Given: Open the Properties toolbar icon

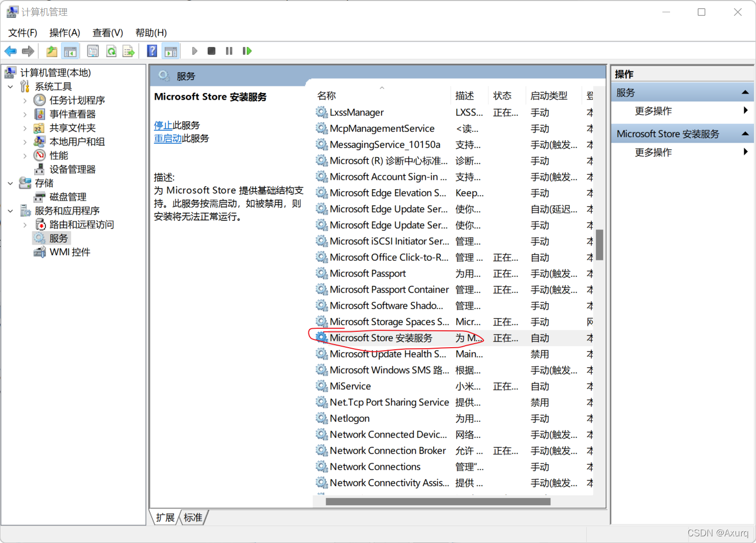Looking at the screenshot, I should 93,51.
